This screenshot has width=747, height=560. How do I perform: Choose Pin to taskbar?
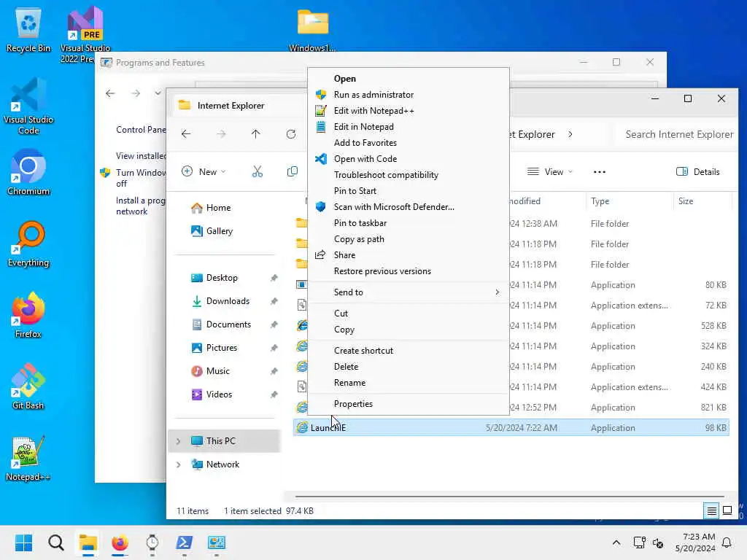point(409,223)
